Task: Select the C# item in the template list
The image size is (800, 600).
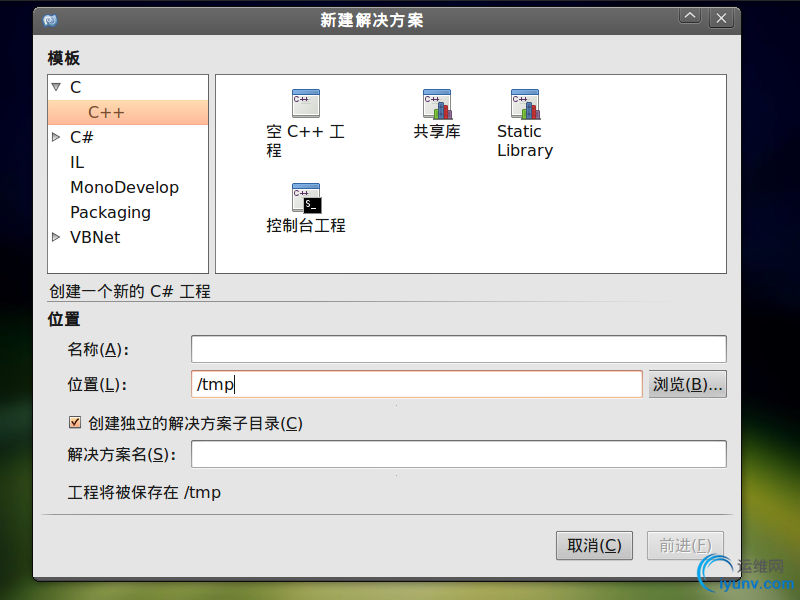Action: point(81,137)
